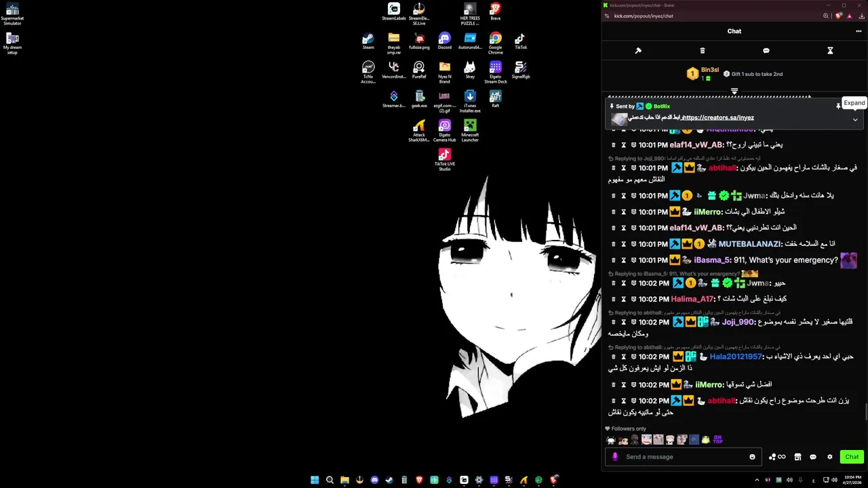
Task: Select the StreamLabels desktop icon
Action: pyautogui.click(x=394, y=12)
